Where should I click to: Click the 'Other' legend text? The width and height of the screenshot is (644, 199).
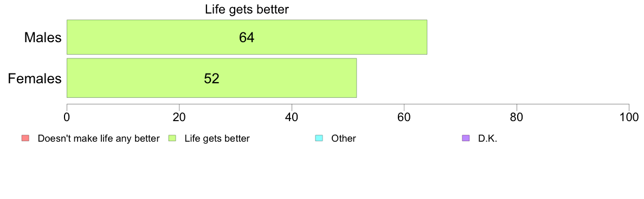tap(343, 138)
